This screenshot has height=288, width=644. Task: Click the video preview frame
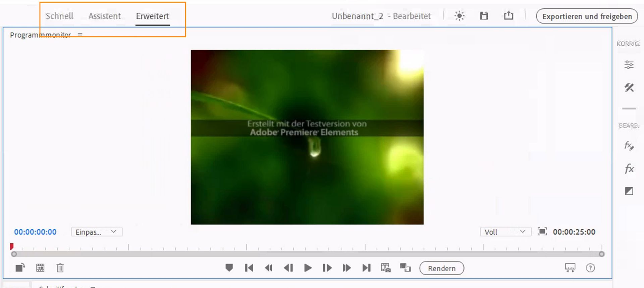click(307, 137)
